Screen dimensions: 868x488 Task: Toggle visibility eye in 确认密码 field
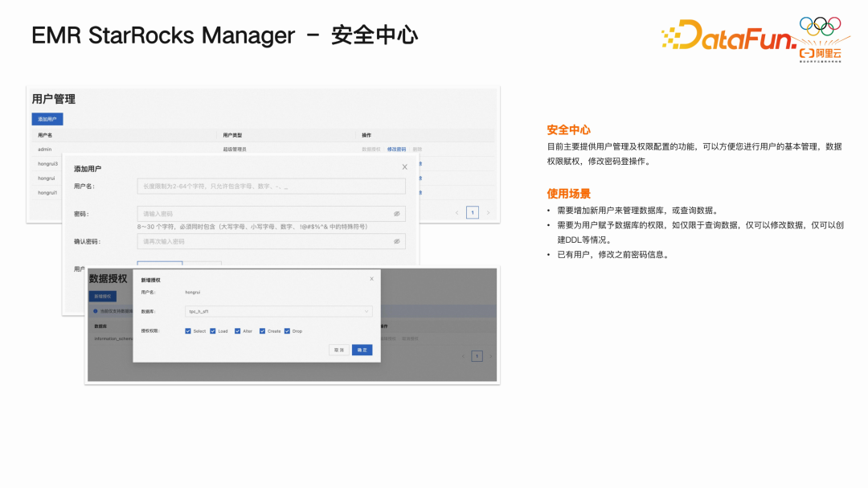tap(397, 241)
